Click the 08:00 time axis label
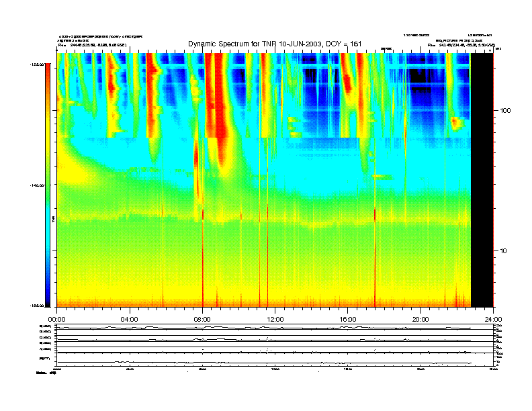This screenshot has width=532, height=411. [202, 320]
